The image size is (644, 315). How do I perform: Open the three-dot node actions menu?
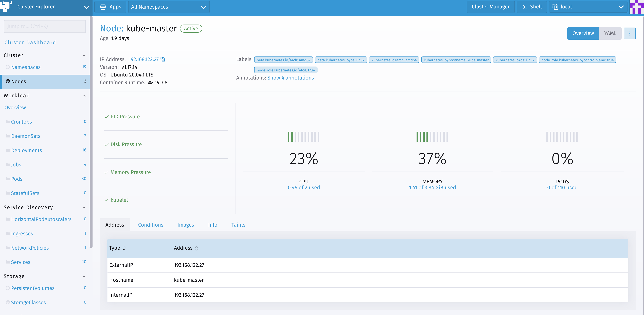click(630, 33)
